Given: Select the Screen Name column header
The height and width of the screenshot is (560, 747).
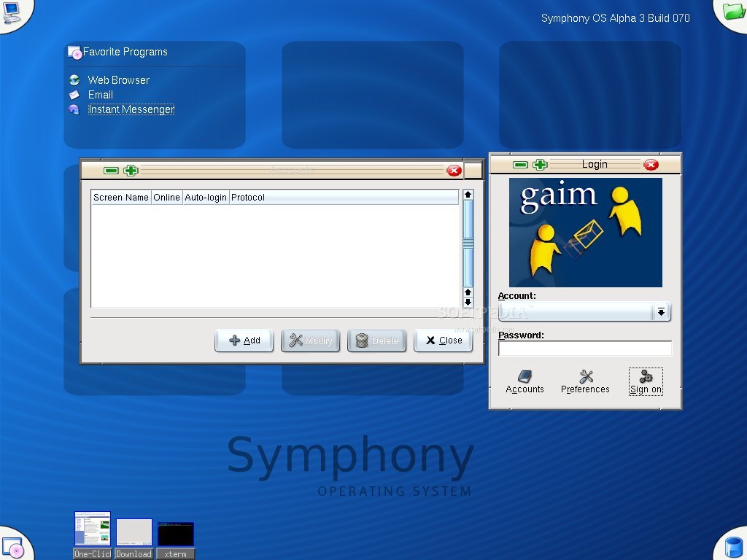Looking at the screenshot, I should click(120, 197).
